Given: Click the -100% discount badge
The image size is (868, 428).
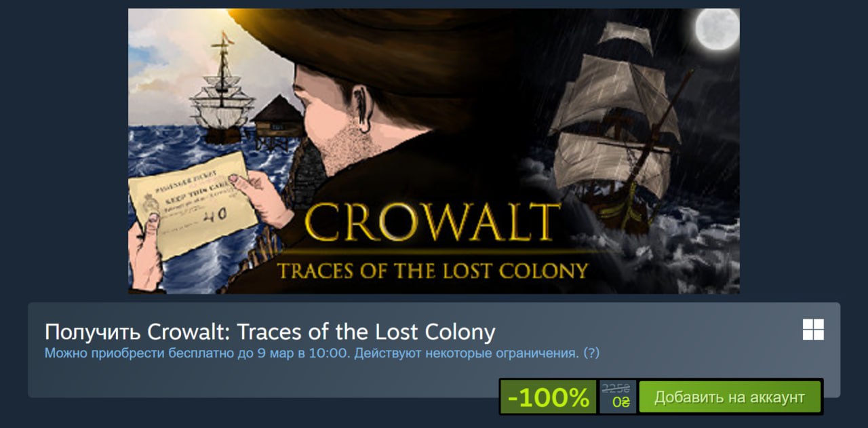Looking at the screenshot, I should pyautogui.click(x=549, y=397).
